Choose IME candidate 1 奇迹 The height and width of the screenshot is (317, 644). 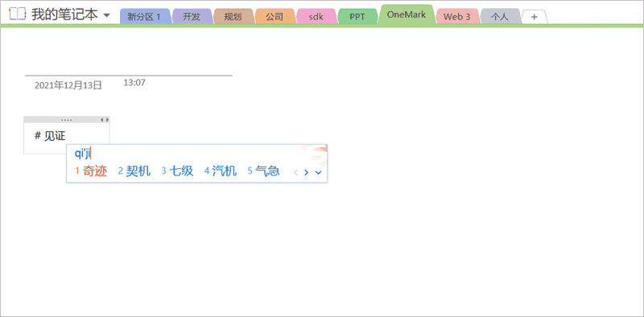(x=91, y=171)
